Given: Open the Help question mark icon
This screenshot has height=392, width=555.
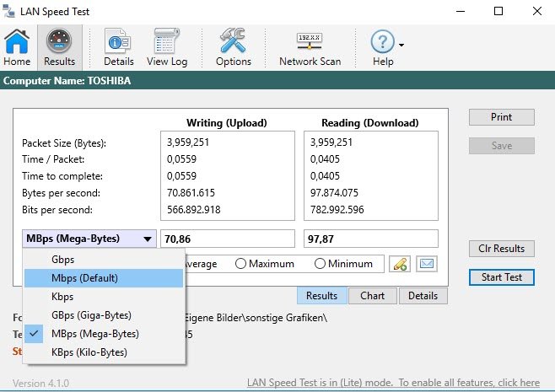Looking at the screenshot, I should [x=383, y=42].
